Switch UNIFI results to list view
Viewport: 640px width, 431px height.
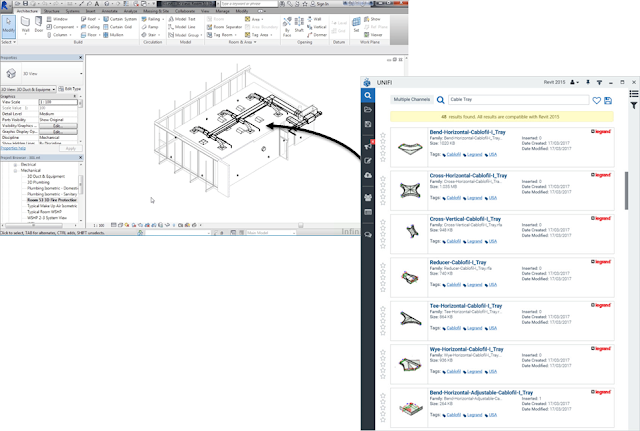[x=634, y=94]
